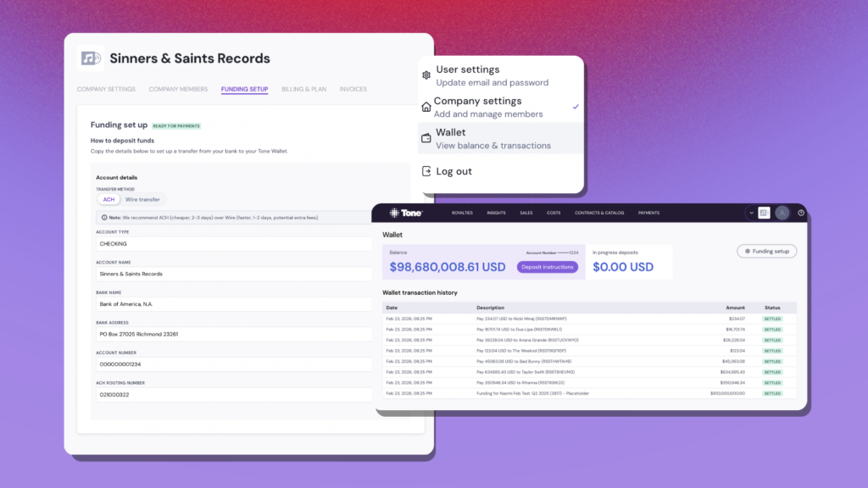Viewport: 868px width, 488px height.
Task: Open Royalties in the Tone navbar
Action: [462, 213]
